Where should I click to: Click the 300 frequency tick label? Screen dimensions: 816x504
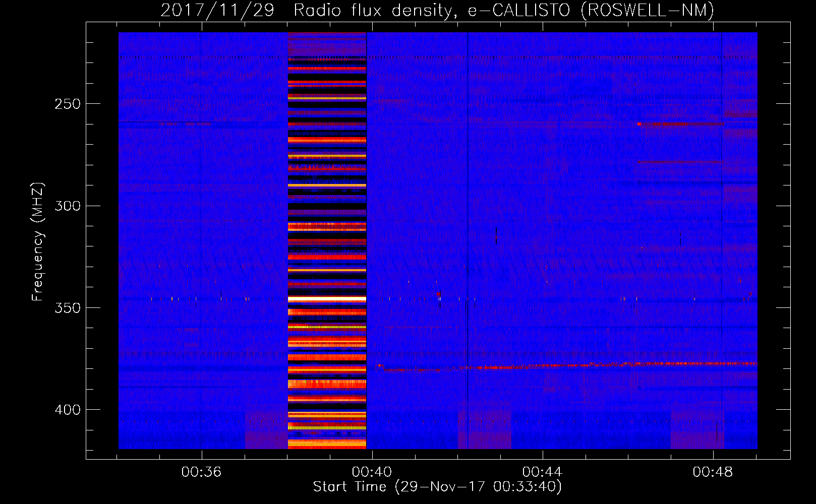tap(68, 206)
